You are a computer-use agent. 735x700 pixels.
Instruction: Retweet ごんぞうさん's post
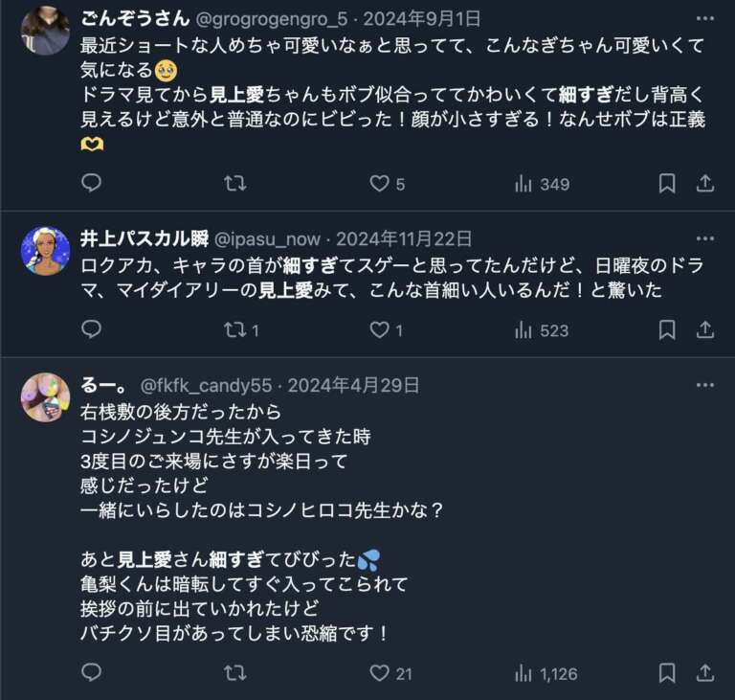click(234, 183)
